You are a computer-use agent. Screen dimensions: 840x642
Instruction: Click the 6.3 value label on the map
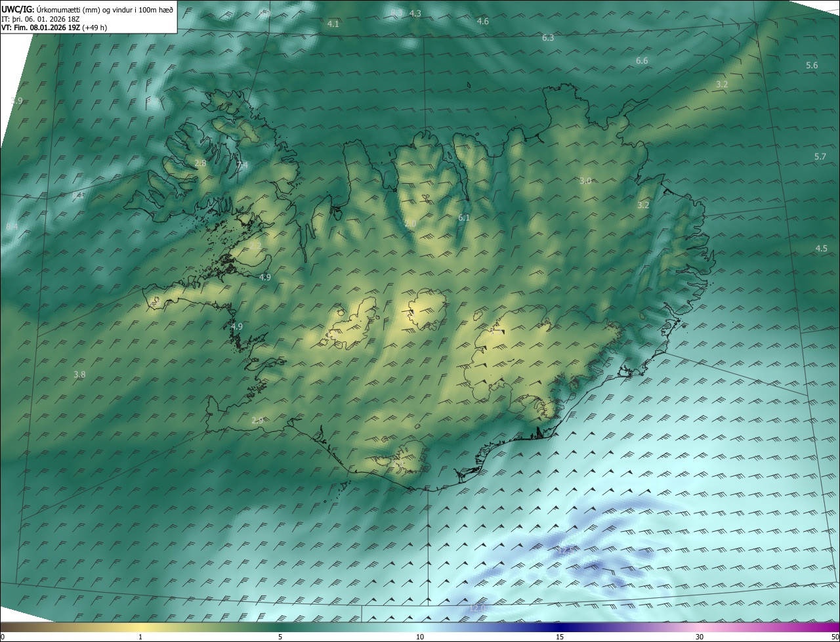click(548, 38)
